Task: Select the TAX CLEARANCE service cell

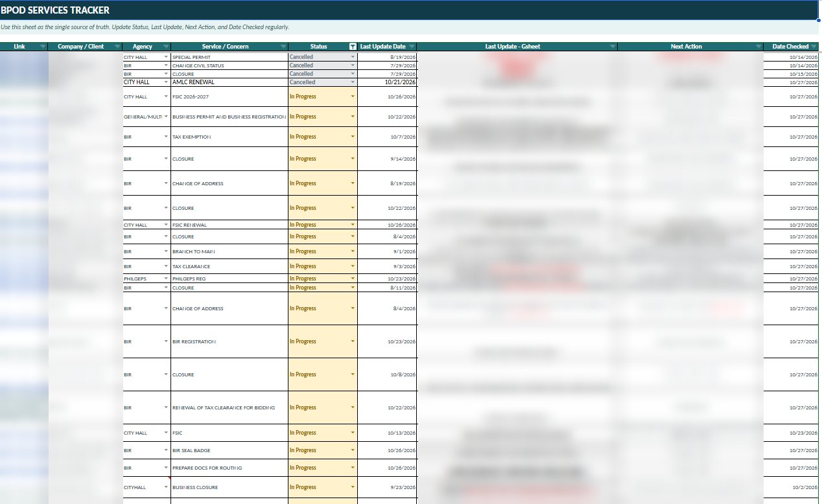Action: pos(229,266)
